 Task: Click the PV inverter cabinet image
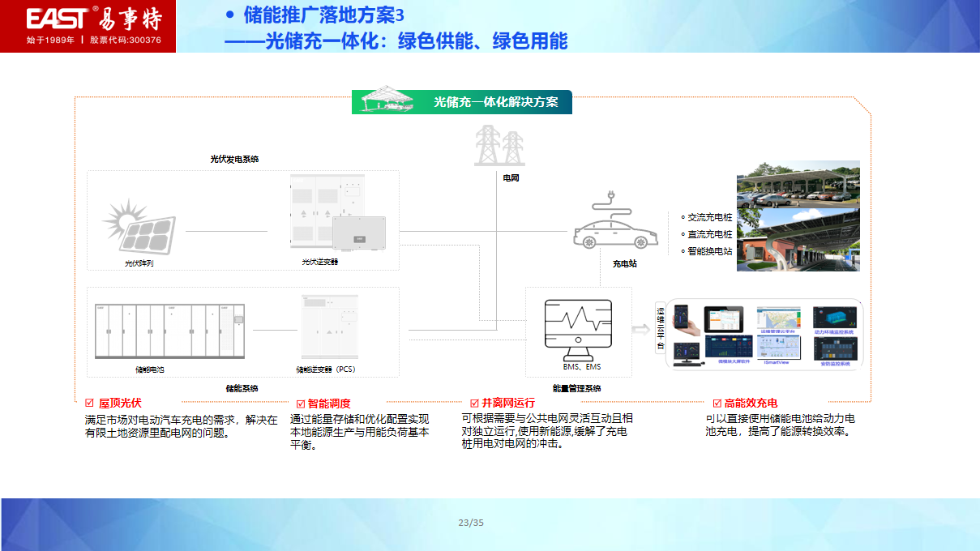[336, 214]
